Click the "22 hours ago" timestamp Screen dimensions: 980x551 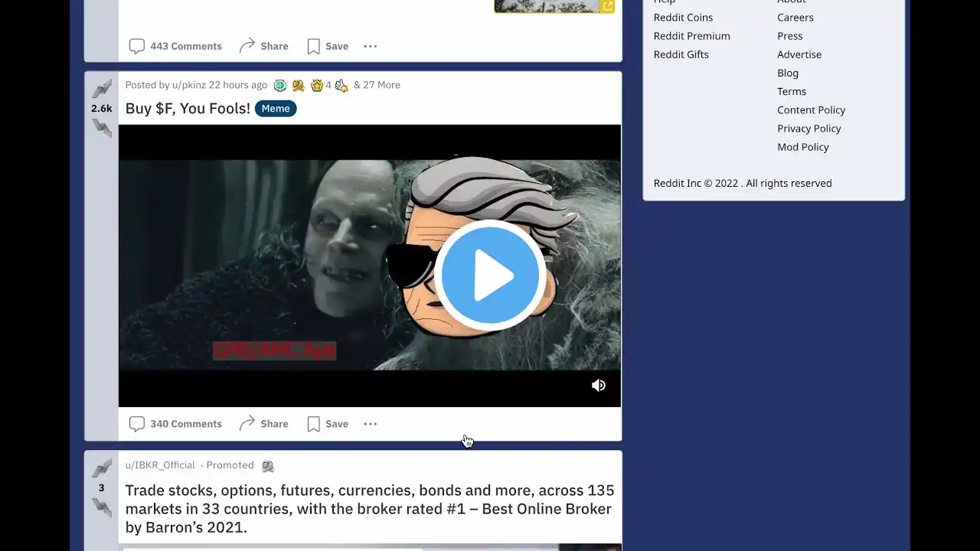click(x=238, y=85)
